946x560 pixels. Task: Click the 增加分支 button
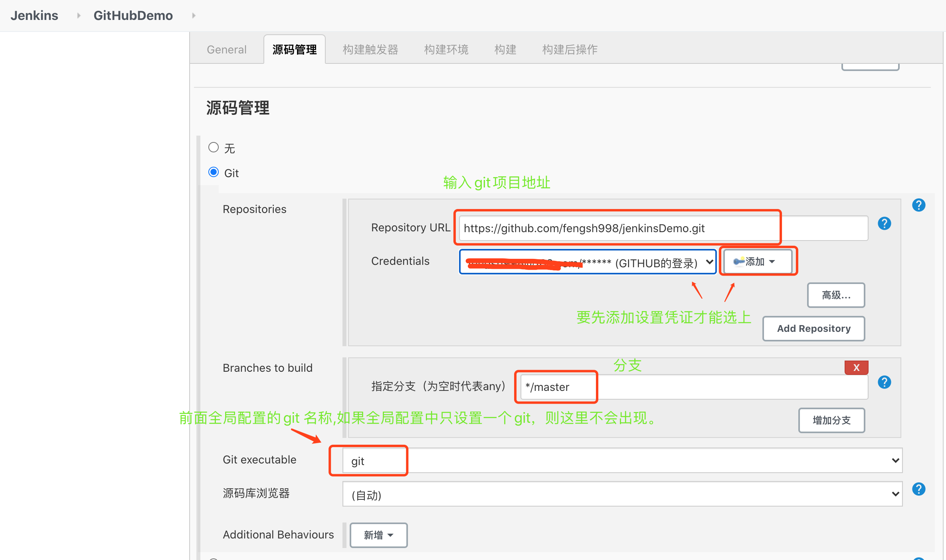(831, 420)
